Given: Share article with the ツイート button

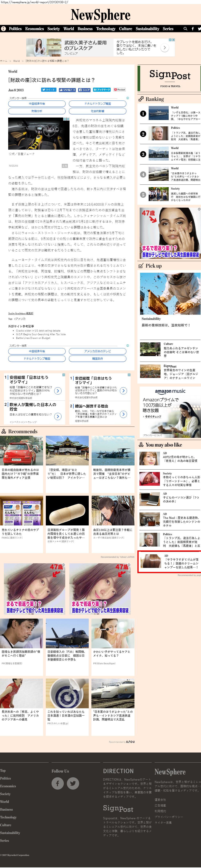Looking at the screenshot, I should tap(48, 90).
